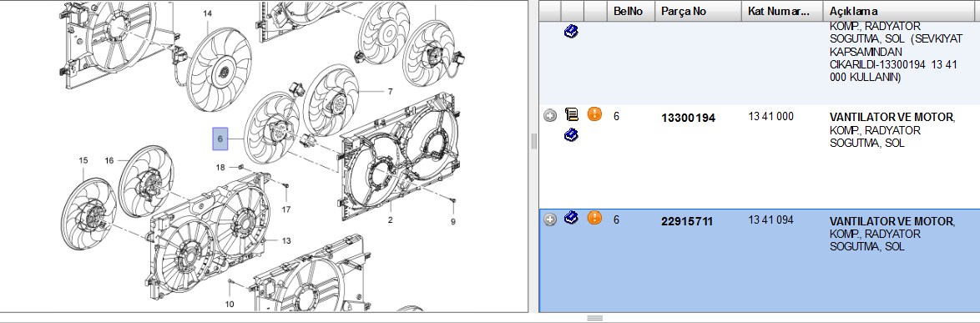The height and width of the screenshot is (323, 980).
Task: Click BelNo value 6 in the 13300194 row
Action: click(x=616, y=116)
